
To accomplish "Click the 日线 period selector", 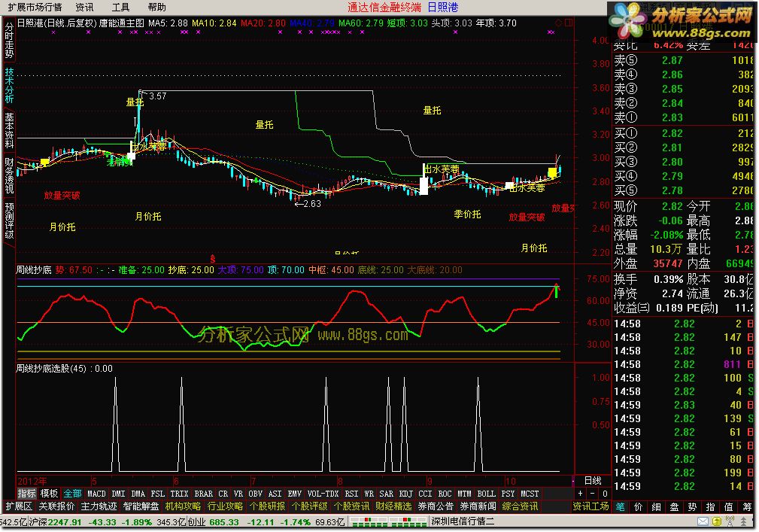I will (593, 480).
